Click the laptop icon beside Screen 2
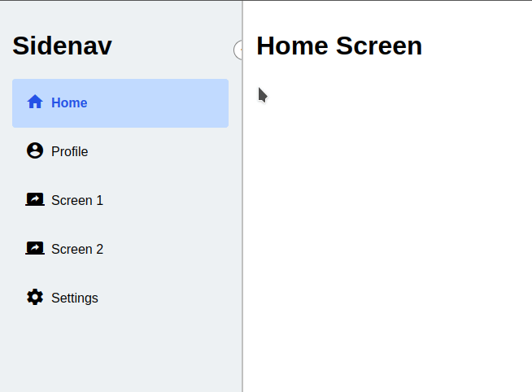Image resolution: width=532 pixels, height=392 pixels. [35, 248]
